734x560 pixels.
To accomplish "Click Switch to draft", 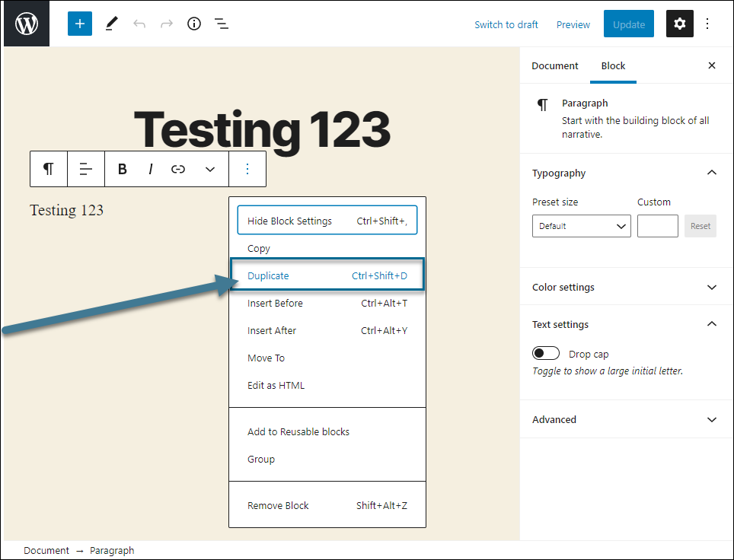I will (x=506, y=24).
